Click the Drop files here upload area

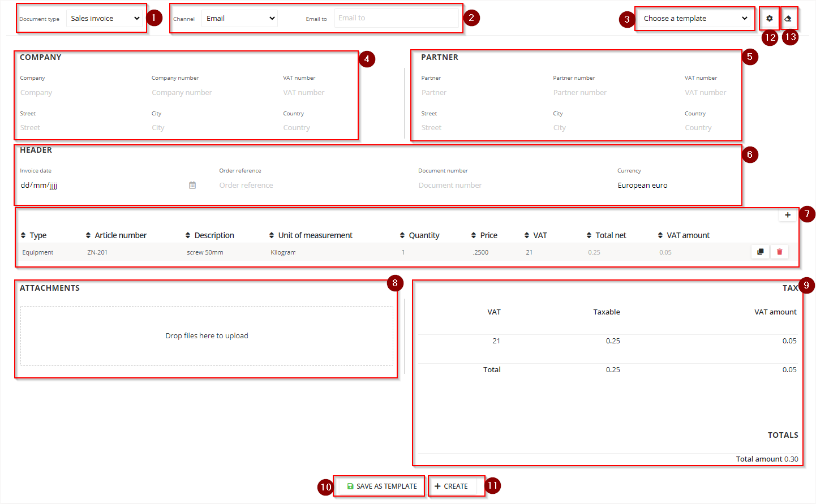click(207, 336)
